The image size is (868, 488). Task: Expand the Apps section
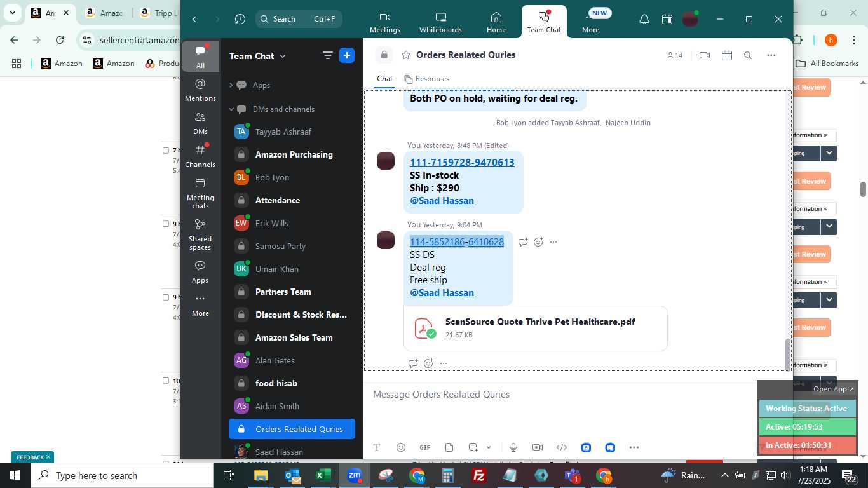(231, 85)
